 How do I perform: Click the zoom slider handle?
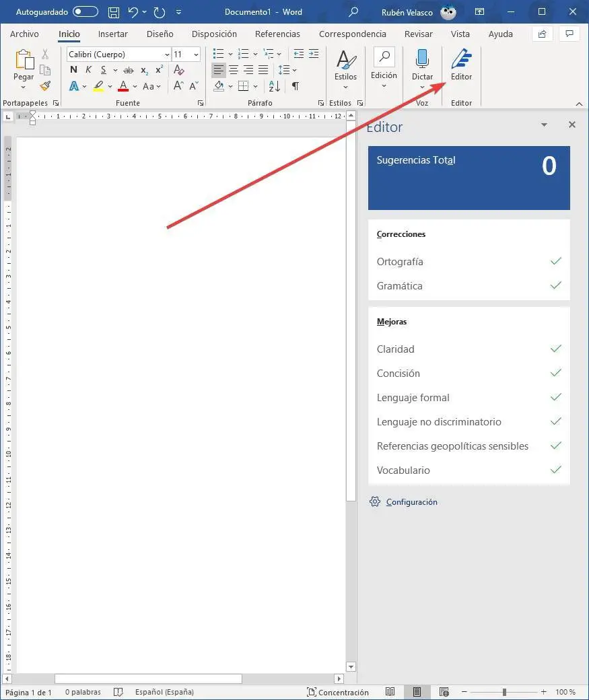504,692
